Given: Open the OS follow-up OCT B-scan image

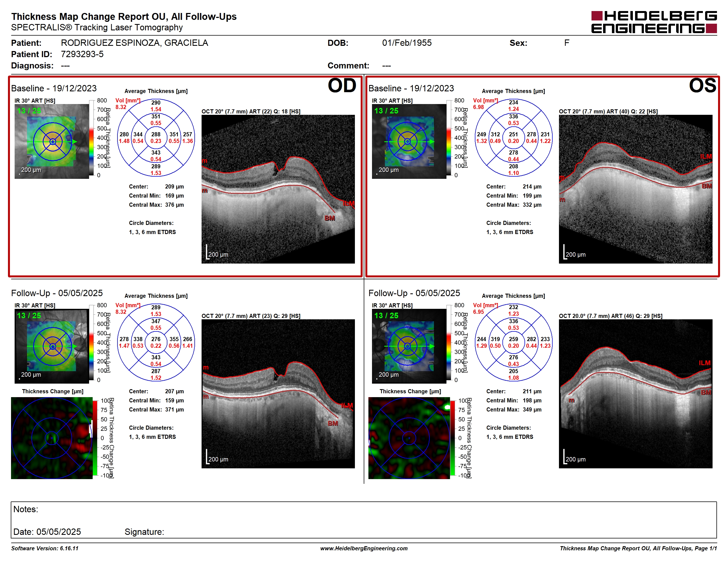Looking at the screenshot, I should [635, 394].
